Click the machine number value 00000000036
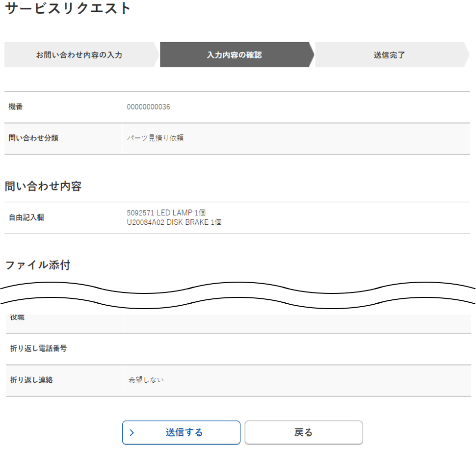 (148, 107)
